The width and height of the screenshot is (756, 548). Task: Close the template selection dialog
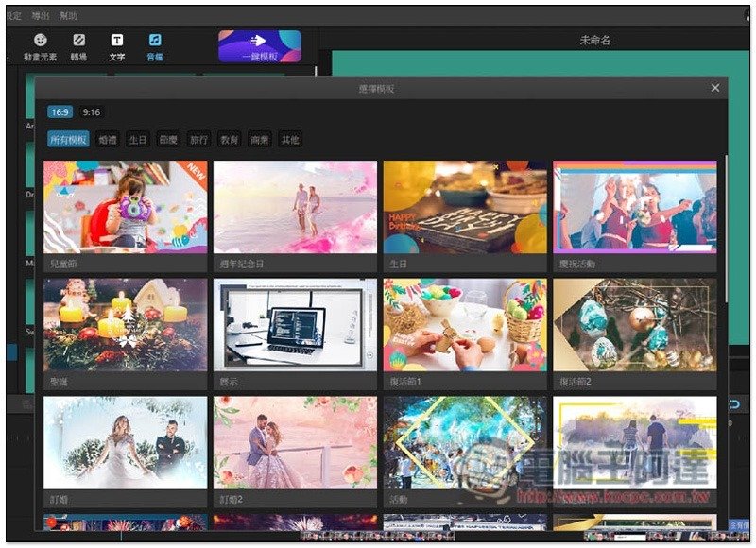click(715, 88)
